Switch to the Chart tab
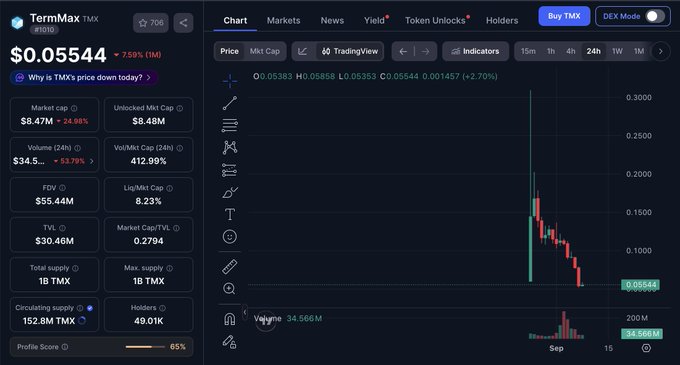Screen dimensions: 680x365 [x=235, y=20]
